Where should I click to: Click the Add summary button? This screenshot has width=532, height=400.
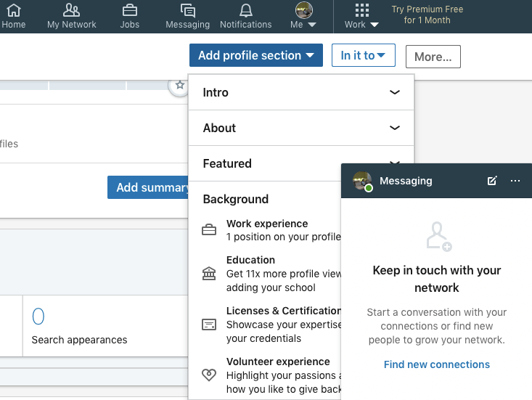pos(148,187)
